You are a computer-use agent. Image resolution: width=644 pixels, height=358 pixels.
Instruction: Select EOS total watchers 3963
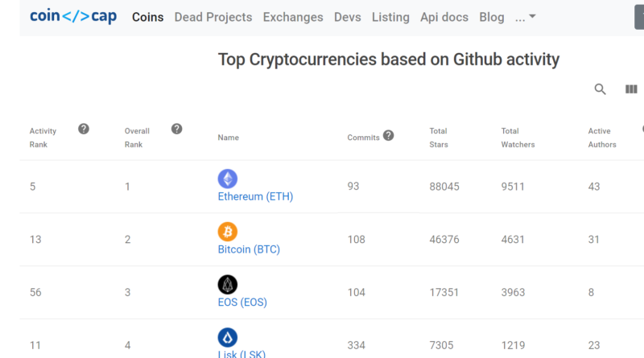(x=513, y=292)
